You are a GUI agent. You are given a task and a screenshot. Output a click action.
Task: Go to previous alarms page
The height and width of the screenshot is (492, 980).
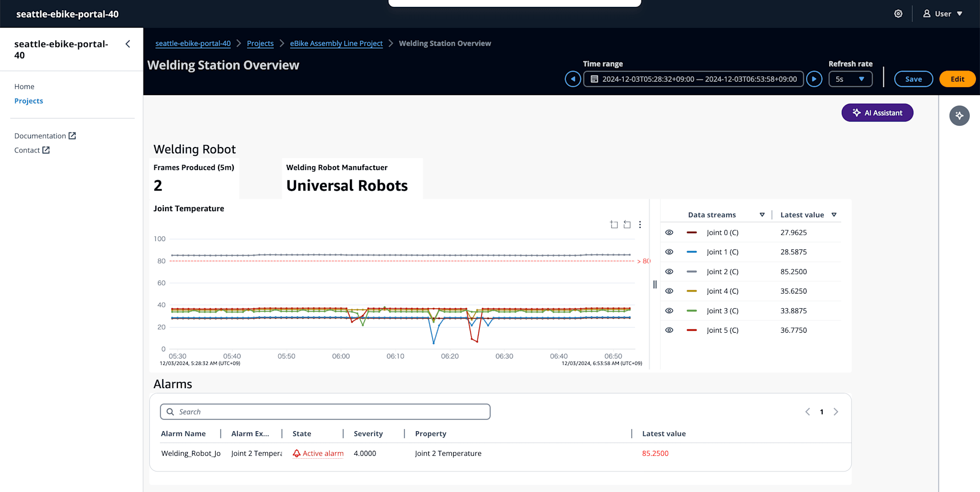808,412
